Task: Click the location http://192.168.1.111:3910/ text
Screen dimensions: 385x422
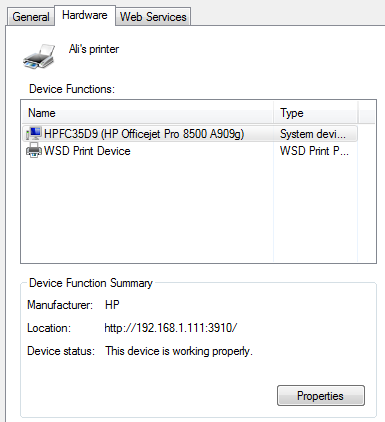Action: 171,328
